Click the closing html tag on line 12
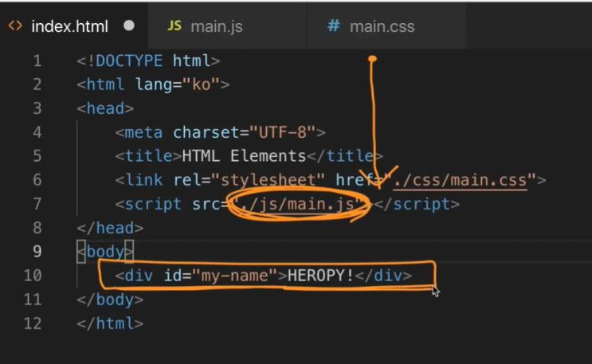 pos(110,323)
